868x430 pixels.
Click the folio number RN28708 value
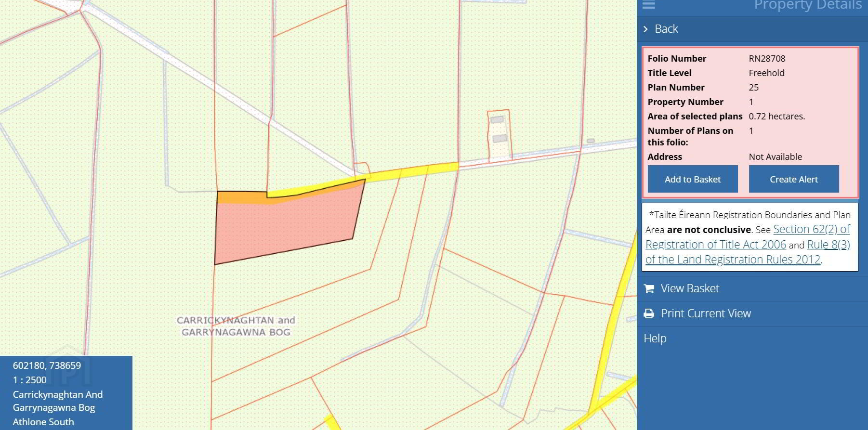767,59
